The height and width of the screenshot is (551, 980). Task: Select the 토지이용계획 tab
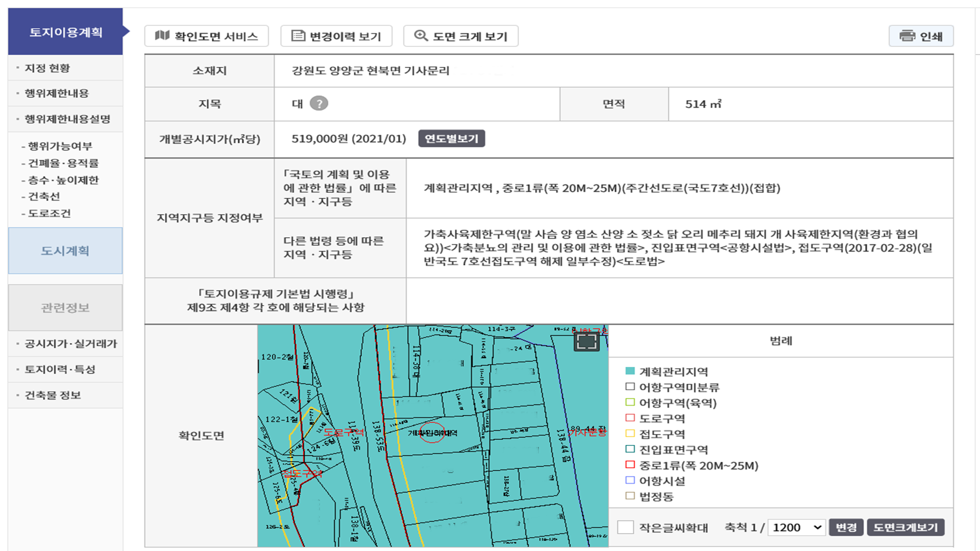pyautogui.click(x=65, y=32)
